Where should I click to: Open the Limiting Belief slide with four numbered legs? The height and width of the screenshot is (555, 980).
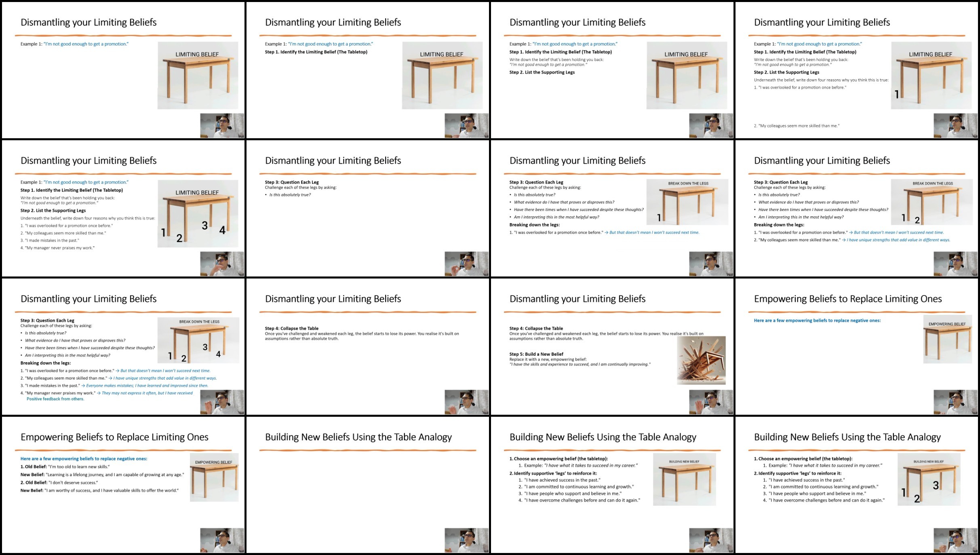(123, 209)
